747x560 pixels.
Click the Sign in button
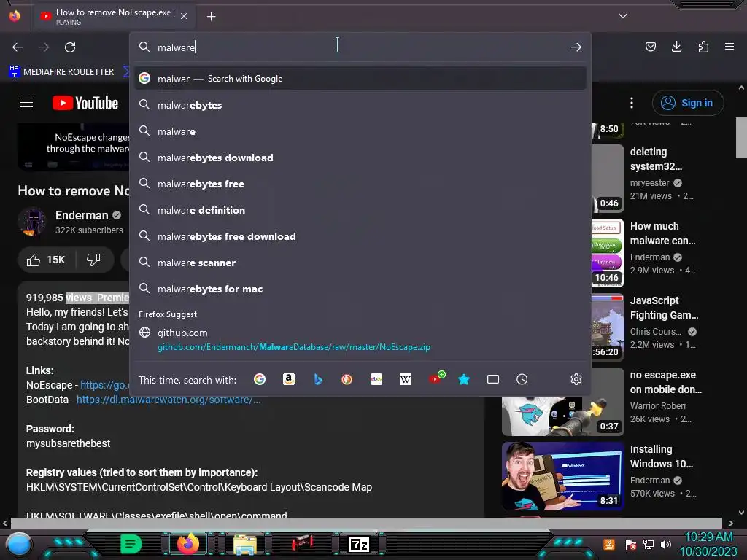point(688,103)
